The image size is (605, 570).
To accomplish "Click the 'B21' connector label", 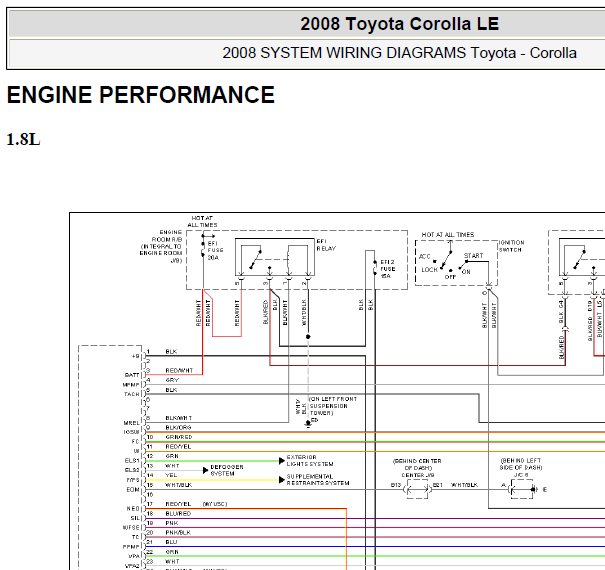I will click(x=438, y=485).
